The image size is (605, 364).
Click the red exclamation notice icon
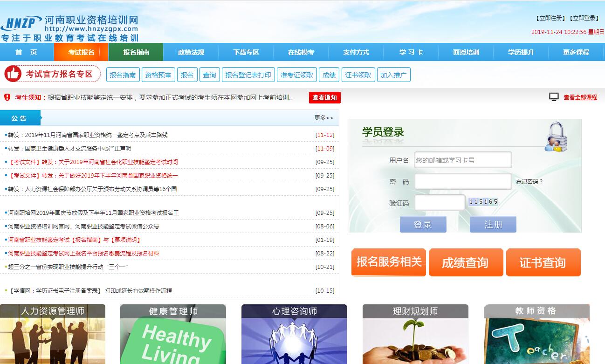pyautogui.click(x=7, y=97)
